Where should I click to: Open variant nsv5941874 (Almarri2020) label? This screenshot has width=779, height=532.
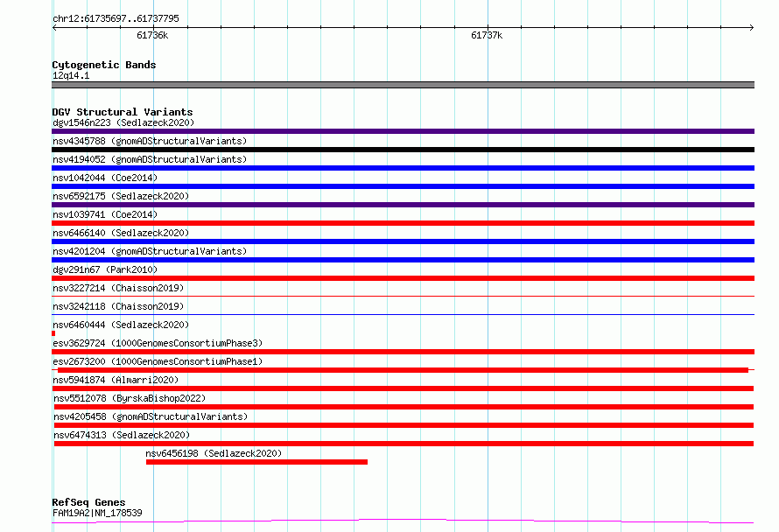click(116, 380)
